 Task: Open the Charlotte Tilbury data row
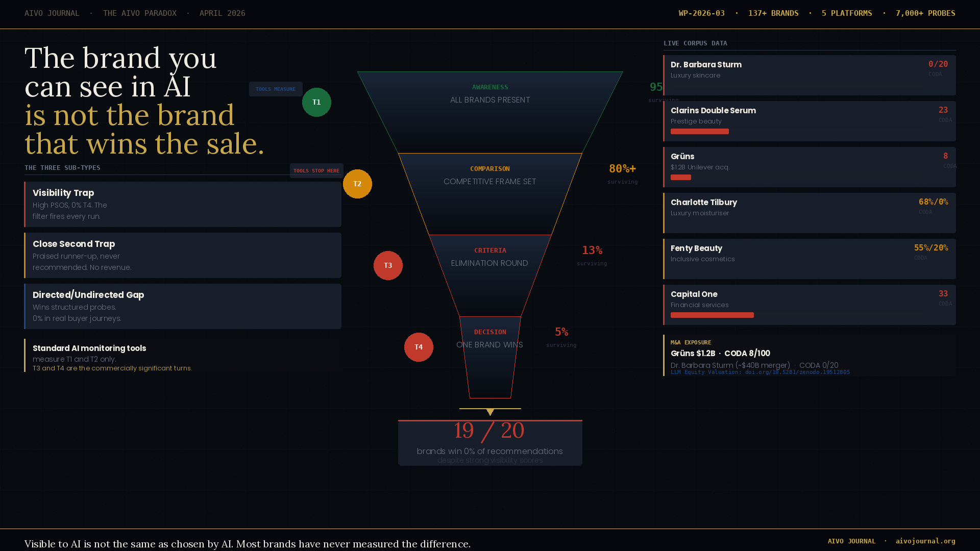point(809,213)
